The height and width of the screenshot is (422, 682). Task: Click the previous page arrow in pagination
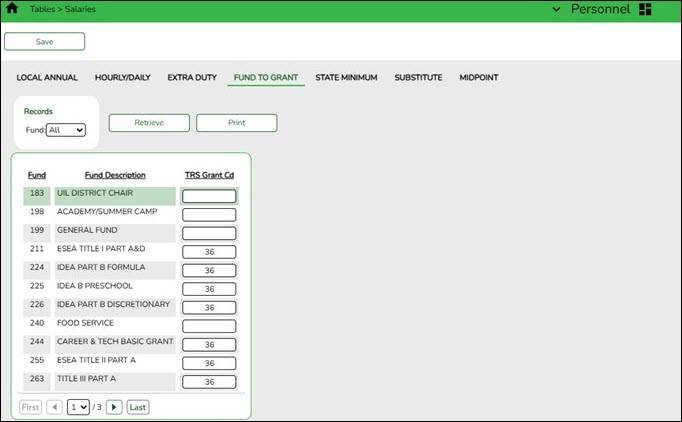point(54,407)
